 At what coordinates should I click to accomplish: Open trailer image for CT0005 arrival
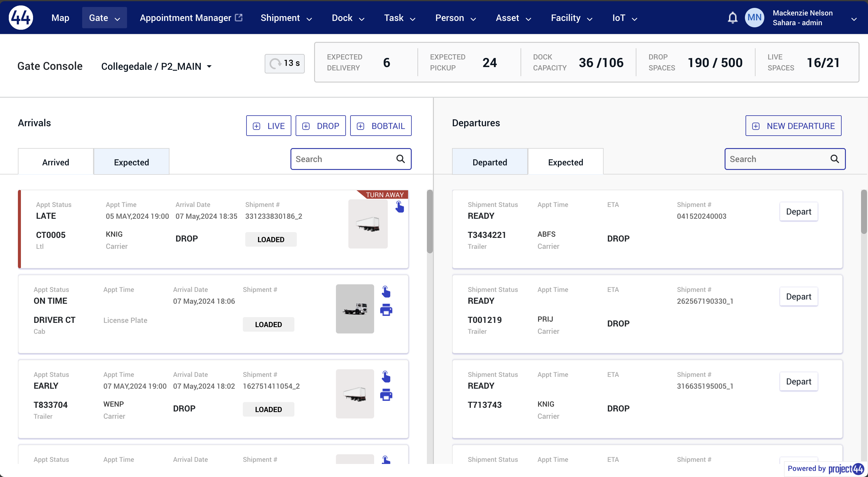point(368,224)
